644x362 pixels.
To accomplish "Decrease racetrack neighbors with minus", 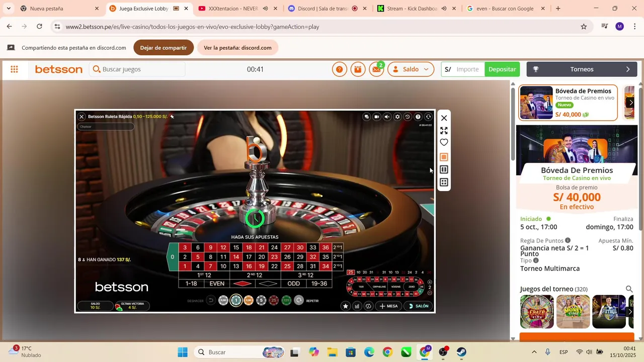I will point(430,293).
